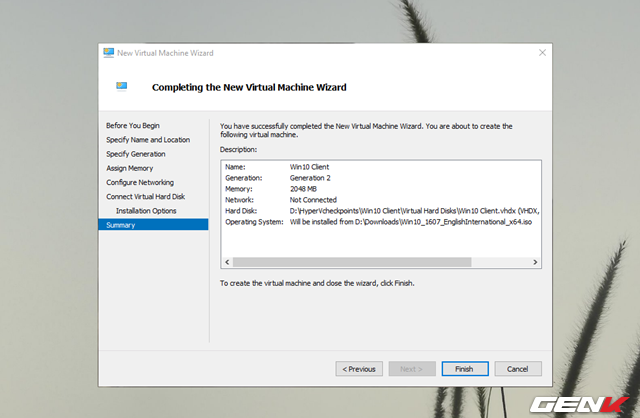Open the Assign Memory step
Screen dimensions: 640x418
(x=129, y=168)
